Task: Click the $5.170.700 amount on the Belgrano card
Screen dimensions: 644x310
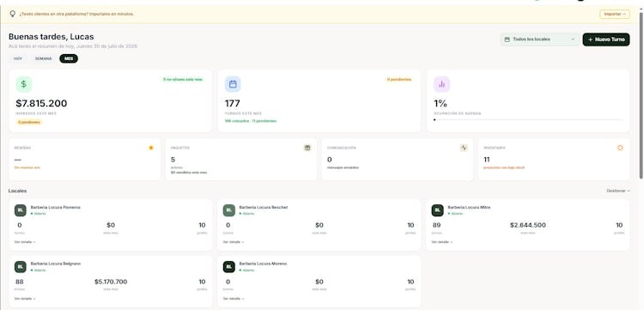Action: [x=111, y=282]
